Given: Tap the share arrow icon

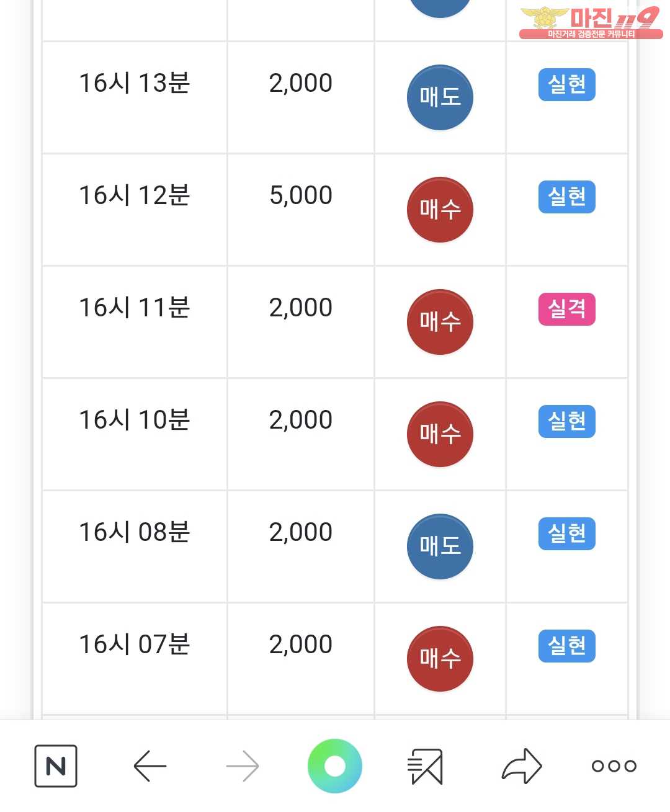Looking at the screenshot, I should pyautogui.click(x=522, y=766).
